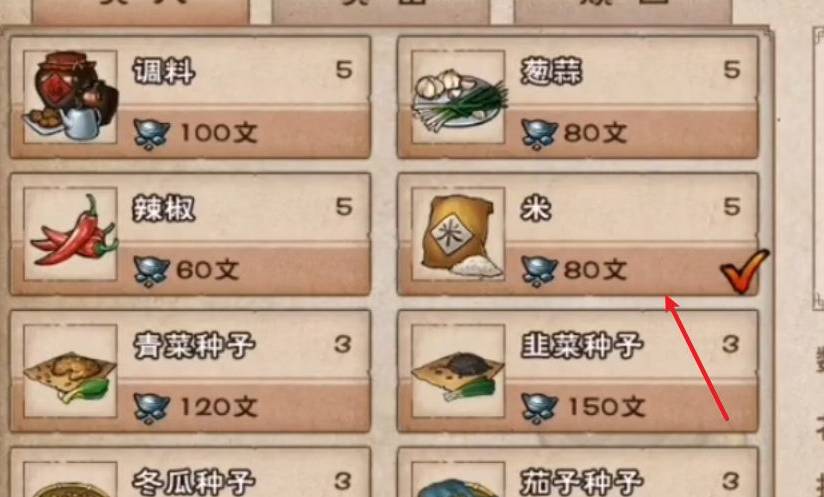Open the right tab above 葱蒜
Viewport: 824px width, 497px height.
[x=622, y=11]
